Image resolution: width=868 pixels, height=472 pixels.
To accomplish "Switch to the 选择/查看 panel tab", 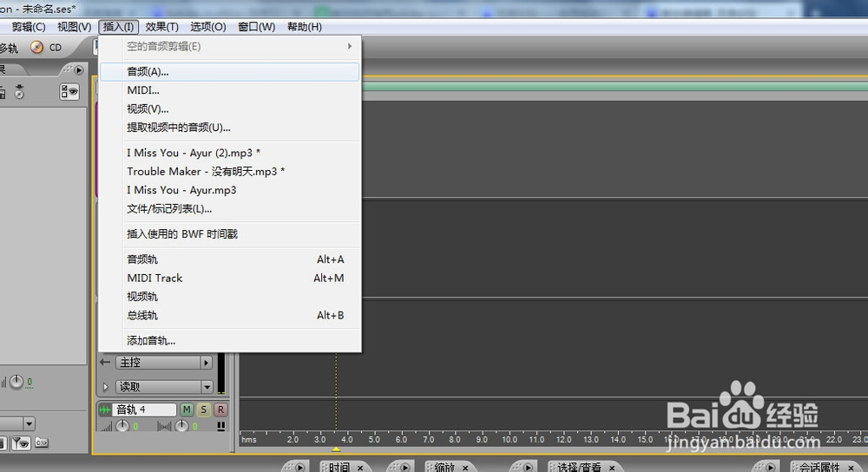I will 579,468.
